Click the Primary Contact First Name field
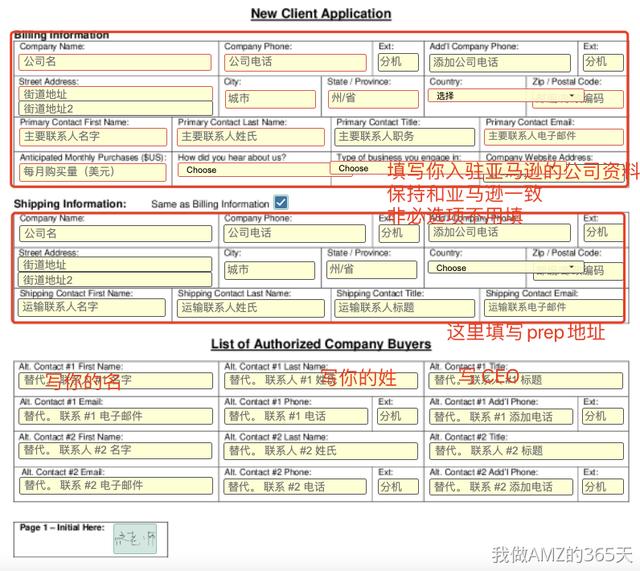 93,137
